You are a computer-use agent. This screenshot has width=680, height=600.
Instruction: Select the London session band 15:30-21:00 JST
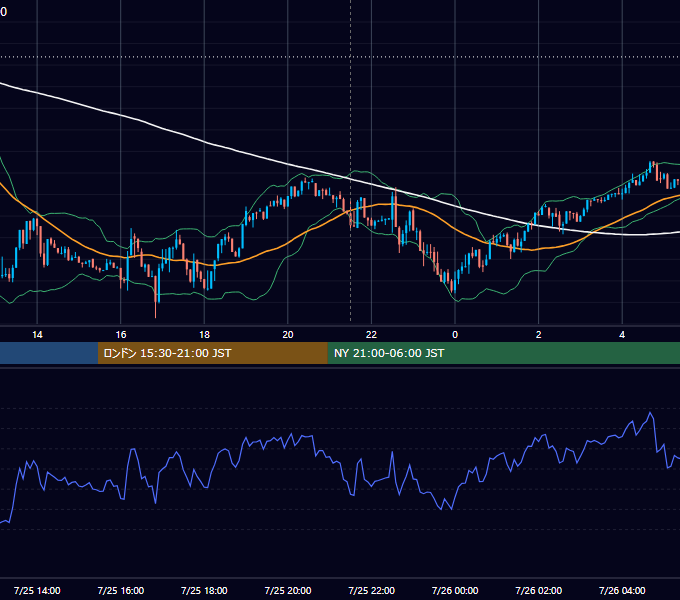pyautogui.click(x=212, y=353)
